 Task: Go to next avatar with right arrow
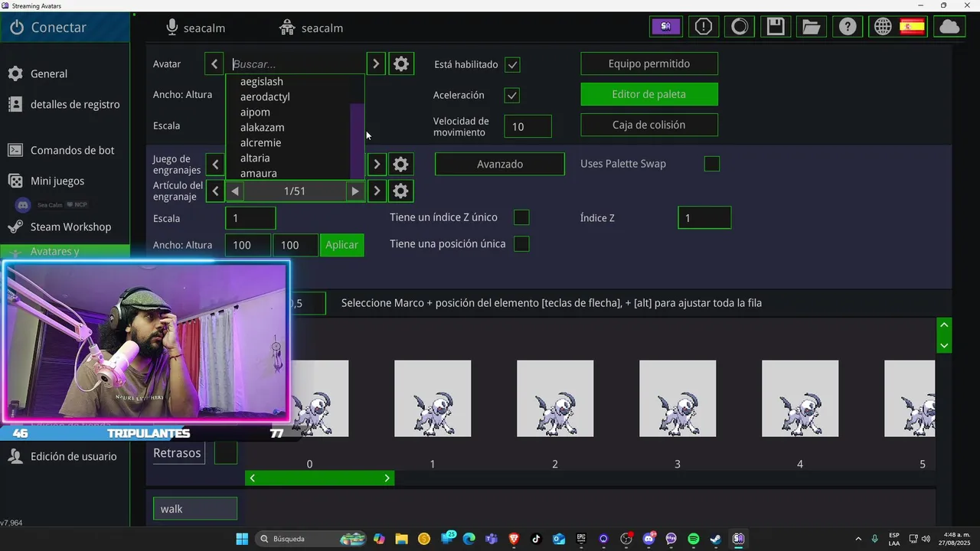click(375, 64)
